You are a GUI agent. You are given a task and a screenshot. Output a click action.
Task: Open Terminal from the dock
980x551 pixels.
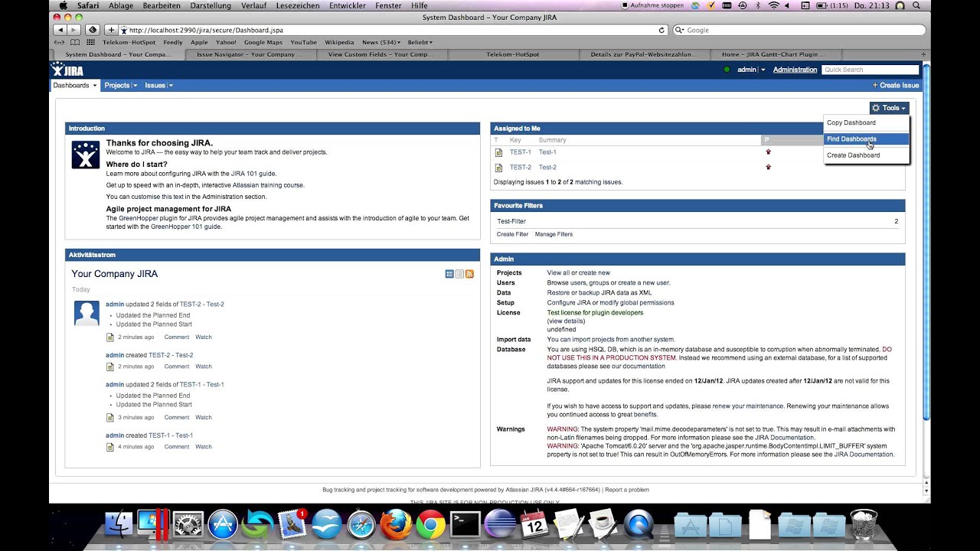coord(465,525)
